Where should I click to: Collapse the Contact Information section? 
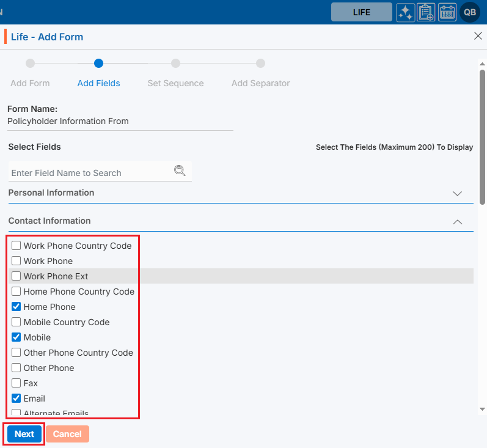pyautogui.click(x=457, y=222)
